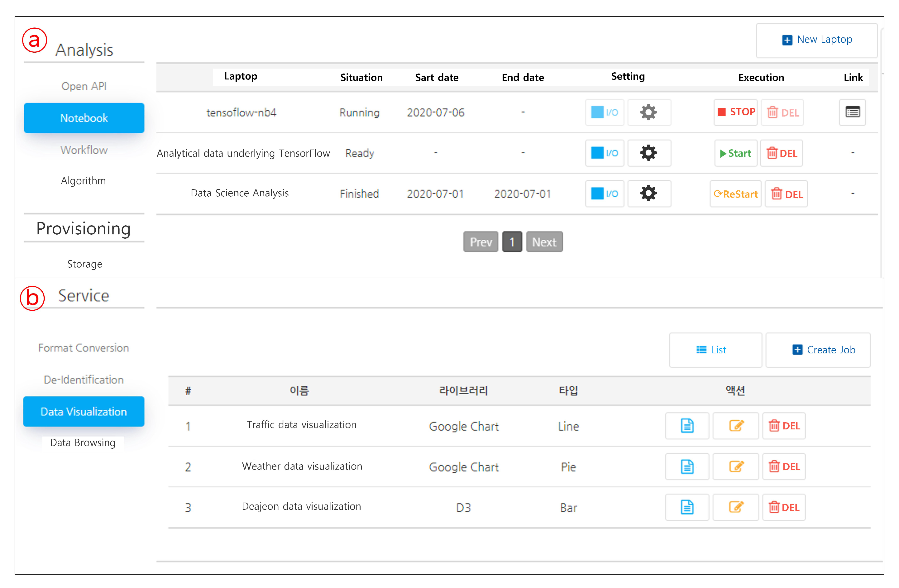Delete the Deajeon data visualization row
899x588 pixels.
pyautogui.click(x=784, y=508)
